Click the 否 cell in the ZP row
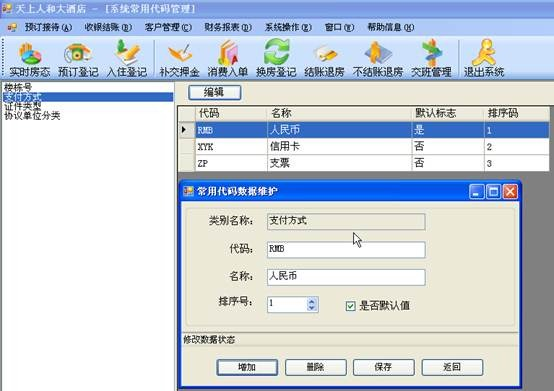Screen dimensions: 554x391 (448, 163)
